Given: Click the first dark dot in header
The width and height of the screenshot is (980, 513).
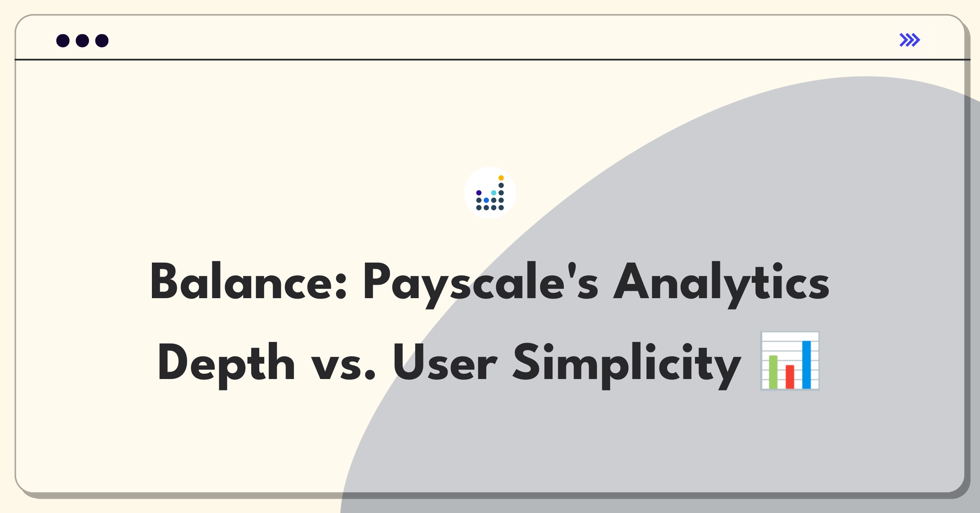Looking at the screenshot, I should point(63,41).
